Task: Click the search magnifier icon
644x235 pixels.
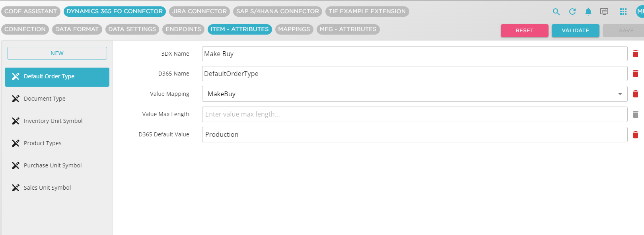Action: (x=556, y=12)
